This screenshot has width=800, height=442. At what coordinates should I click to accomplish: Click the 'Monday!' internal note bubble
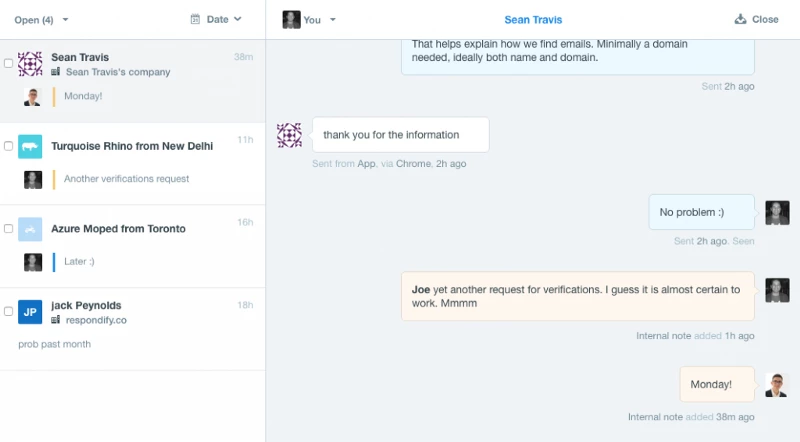tap(711, 384)
